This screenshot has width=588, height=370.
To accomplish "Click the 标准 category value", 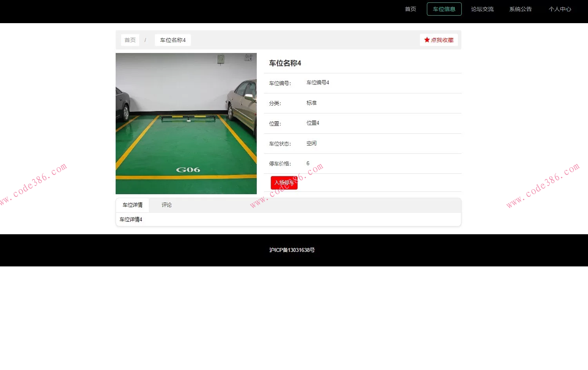I will pos(311,103).
